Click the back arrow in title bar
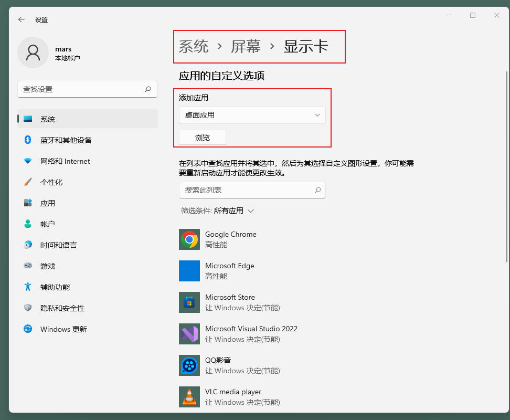510x420 pixels. (22, 19)
